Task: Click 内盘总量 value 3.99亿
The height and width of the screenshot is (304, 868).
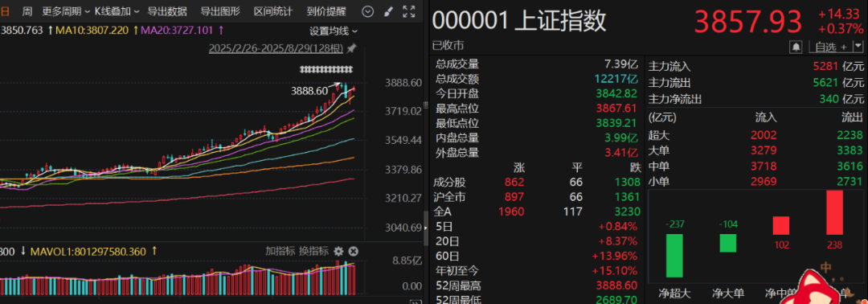Action: tap(621, 138)
